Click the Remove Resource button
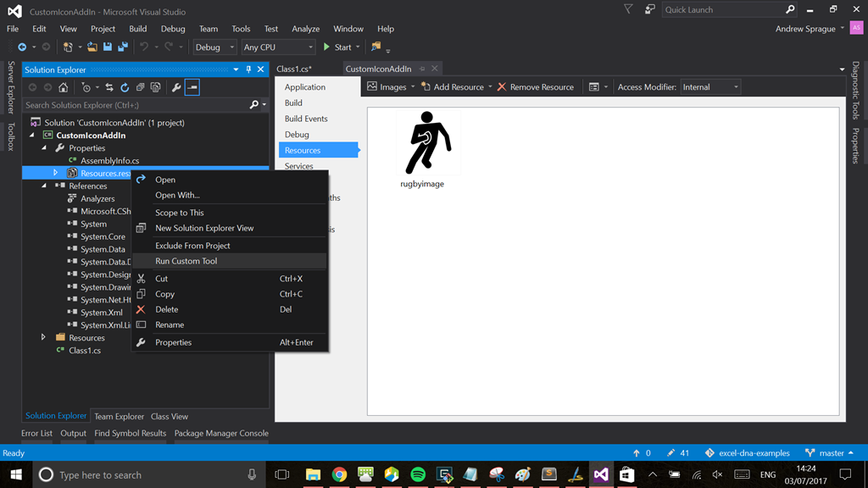868x488 pixels. pyautogui.click(x=536, y=86)
